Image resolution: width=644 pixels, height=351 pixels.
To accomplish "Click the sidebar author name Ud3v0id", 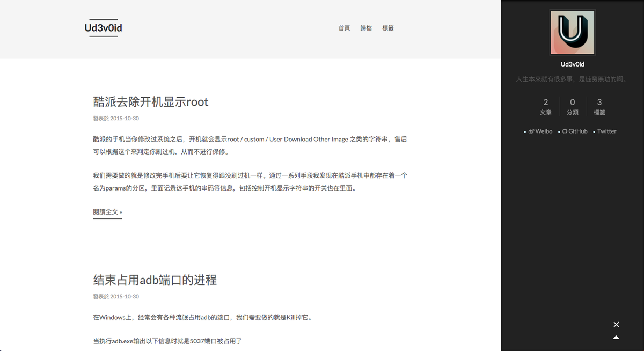I will click(x=572, y=64).
